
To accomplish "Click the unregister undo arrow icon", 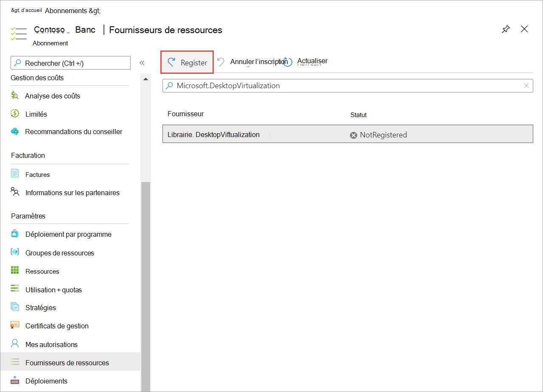I will (x=221, y=62).
